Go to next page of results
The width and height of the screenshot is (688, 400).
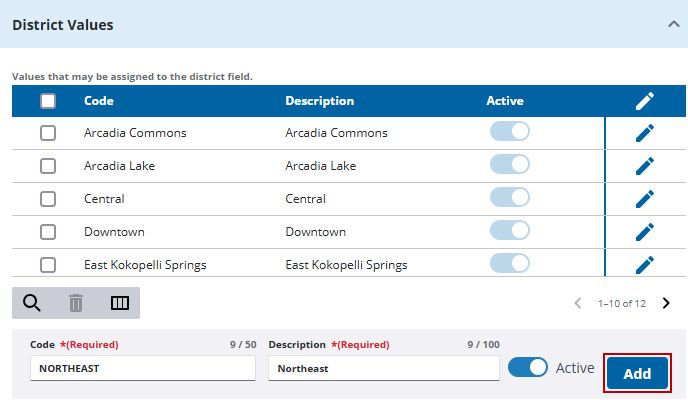click(x=666, y=303)
